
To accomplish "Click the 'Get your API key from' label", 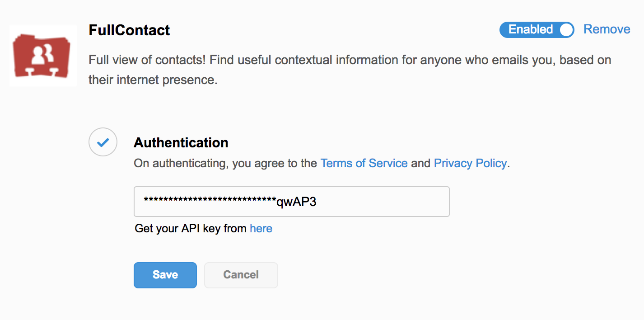I will [x=191, y=228].
